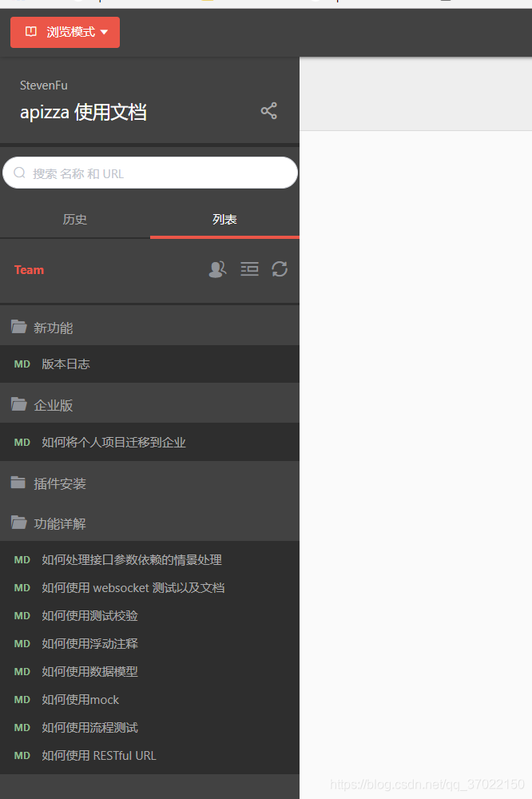Open the 版本日志 document
This screenshot has width=532, height=799.
tap(150, 364)
